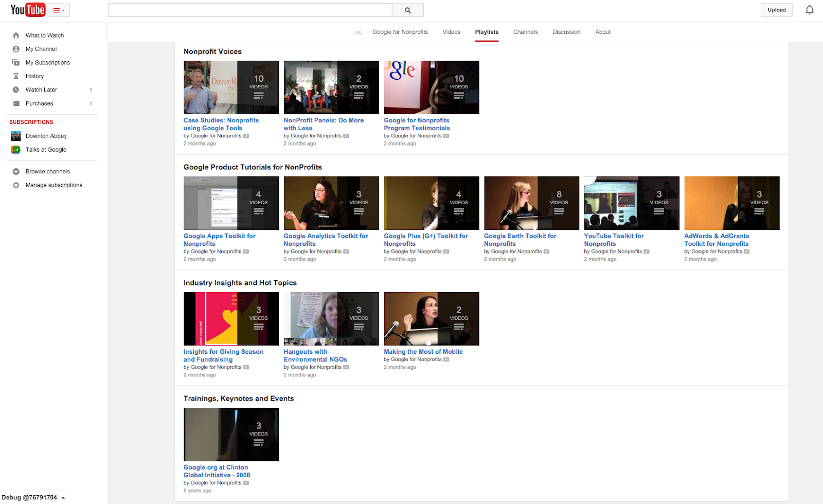Open the Insights for Giving Season thumbnail

coord(231,319)
